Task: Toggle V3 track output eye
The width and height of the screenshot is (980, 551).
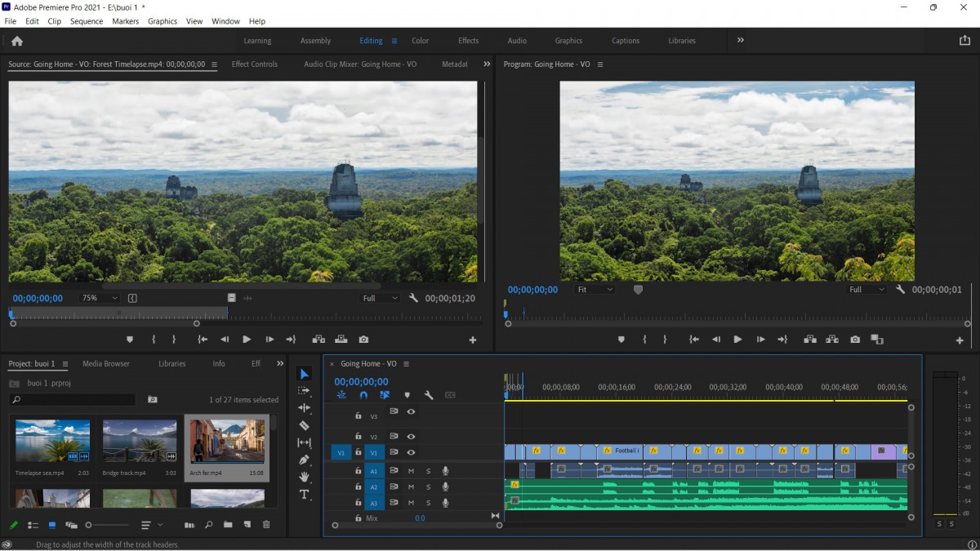Action: (x=411, y=411)
